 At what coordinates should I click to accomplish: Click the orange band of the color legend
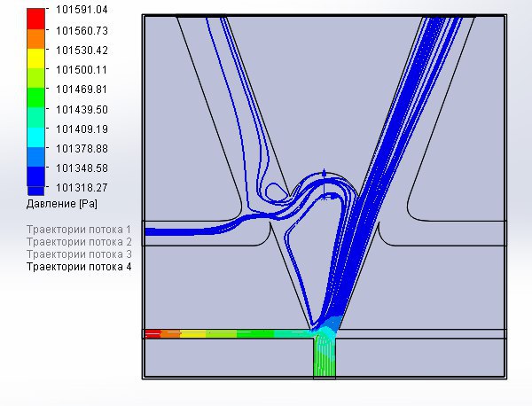35,39
